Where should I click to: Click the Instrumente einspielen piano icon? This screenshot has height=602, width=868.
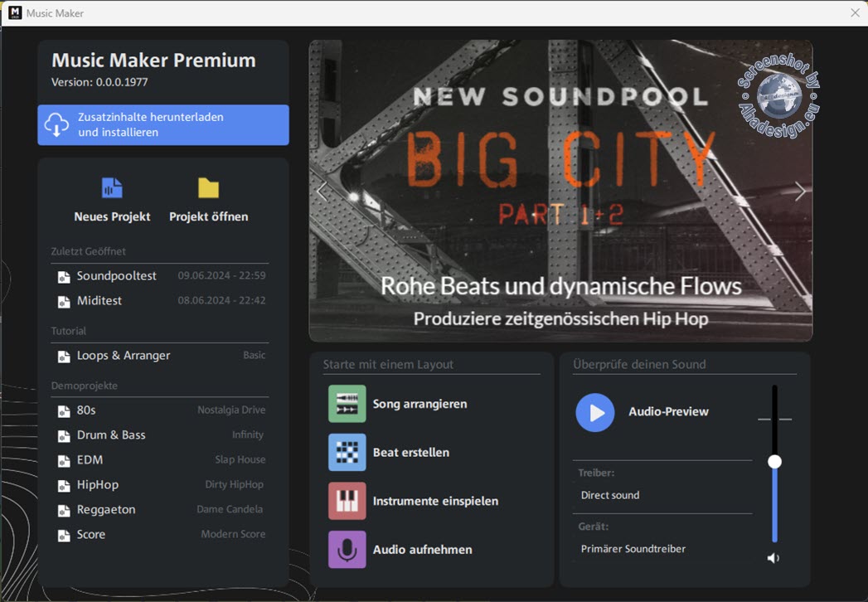click(347, 501)
